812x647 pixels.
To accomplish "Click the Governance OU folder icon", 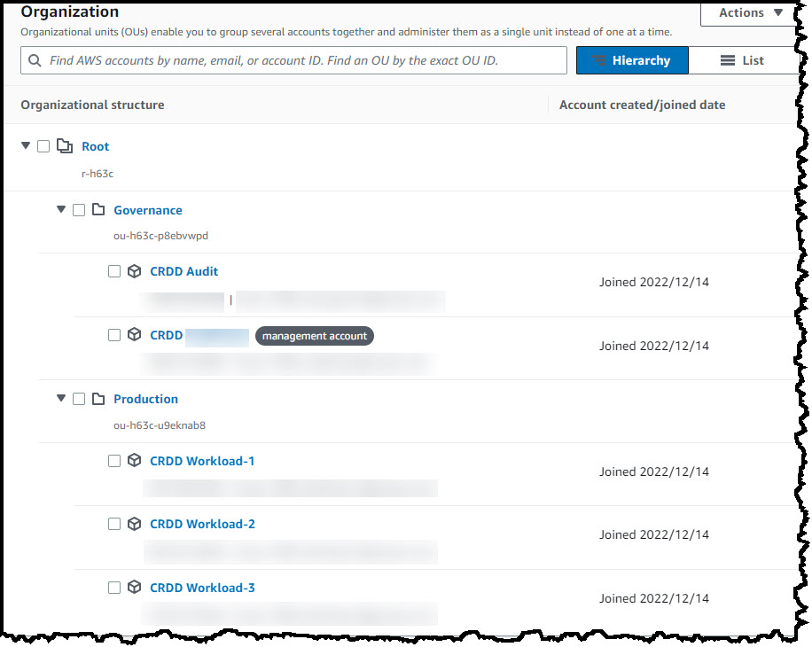I will click(x=98, y=210).
